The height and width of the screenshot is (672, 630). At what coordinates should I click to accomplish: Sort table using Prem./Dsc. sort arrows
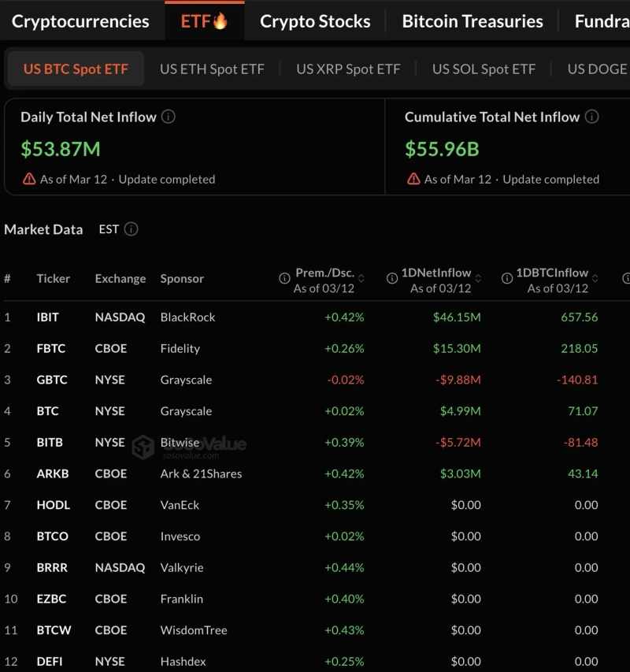coord(361,279)
